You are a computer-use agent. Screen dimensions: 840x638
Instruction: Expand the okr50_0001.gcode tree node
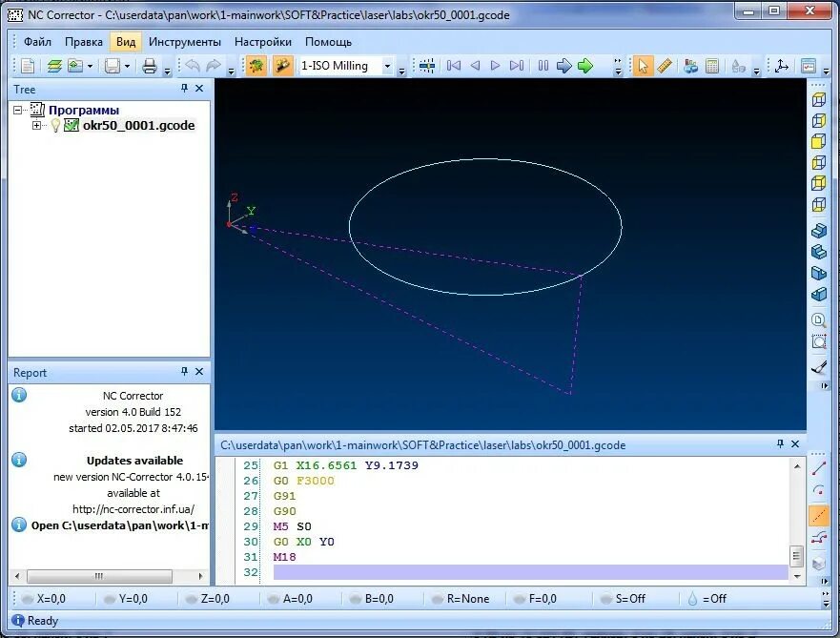pyautogui.click(x=36, y=125)
